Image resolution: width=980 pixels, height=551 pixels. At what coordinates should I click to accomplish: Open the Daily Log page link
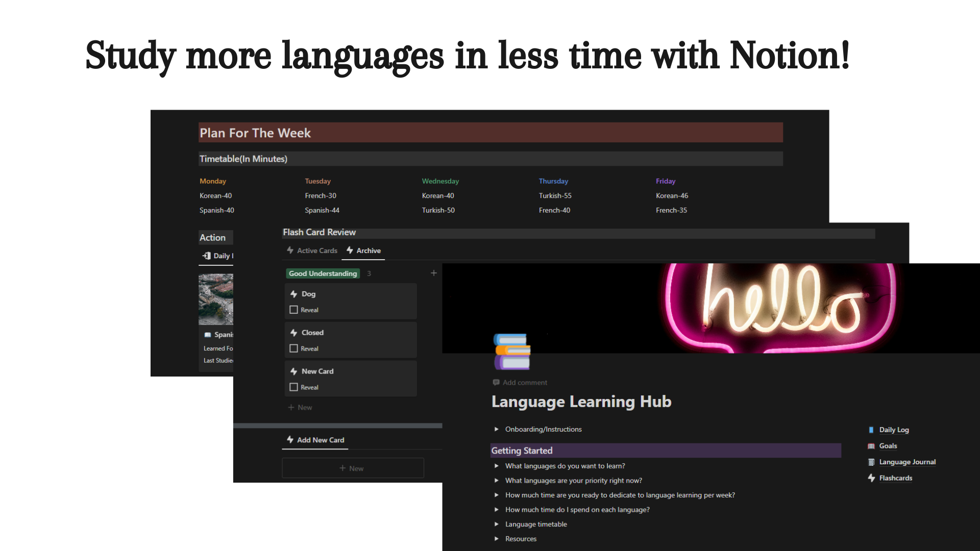pyautogui.click(x=894, y=430)
